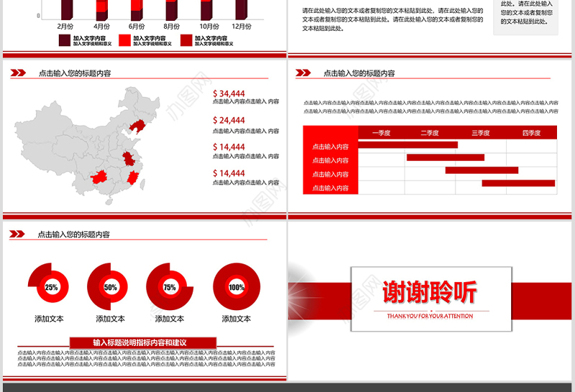This screenshot has height=392, width=575.
Task: Select the 二季度 column header
Action: 430,133
